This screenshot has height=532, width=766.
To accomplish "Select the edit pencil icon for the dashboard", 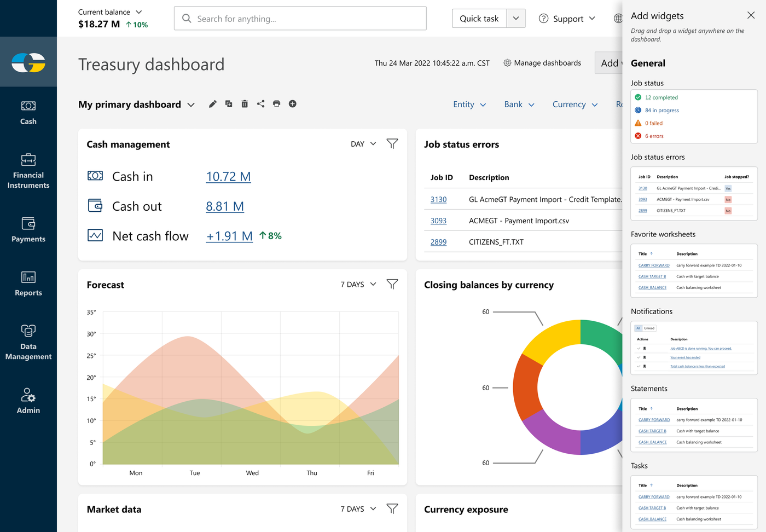I will pyautogui.click(x=212, y=103).
